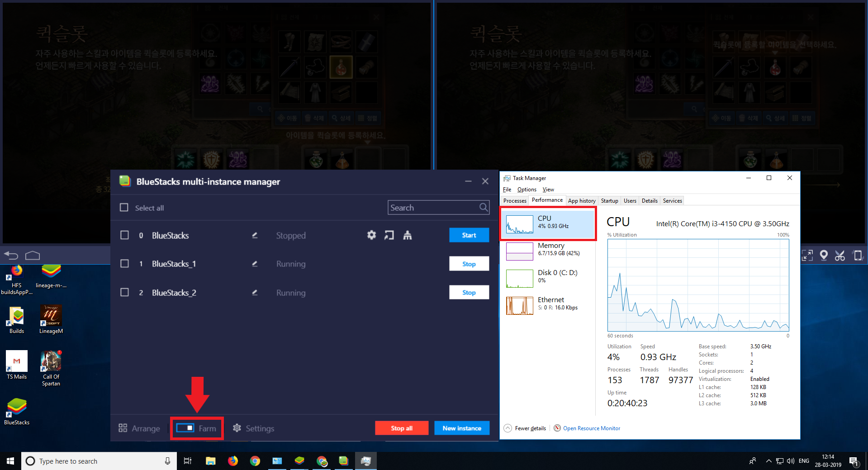Open Builds desktop shortcut

click(17, 319)
